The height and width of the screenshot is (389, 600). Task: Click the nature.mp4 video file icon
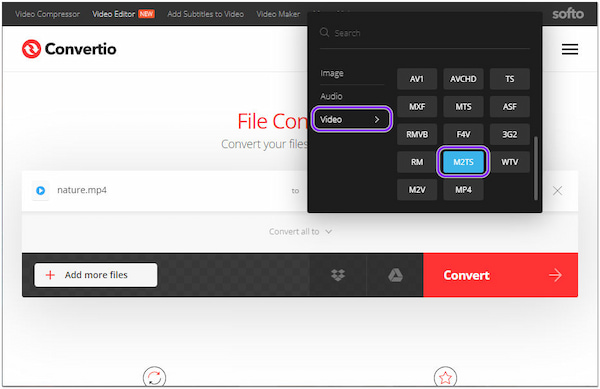pos(41,190)
